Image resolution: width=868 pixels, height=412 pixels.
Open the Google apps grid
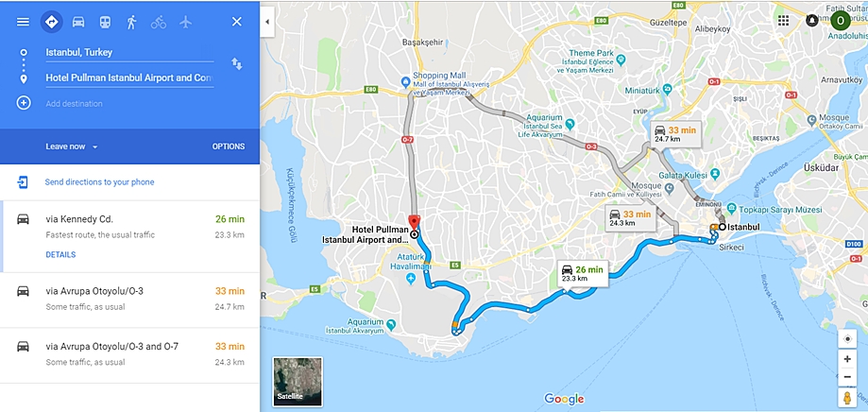click(x=783, y=21)
